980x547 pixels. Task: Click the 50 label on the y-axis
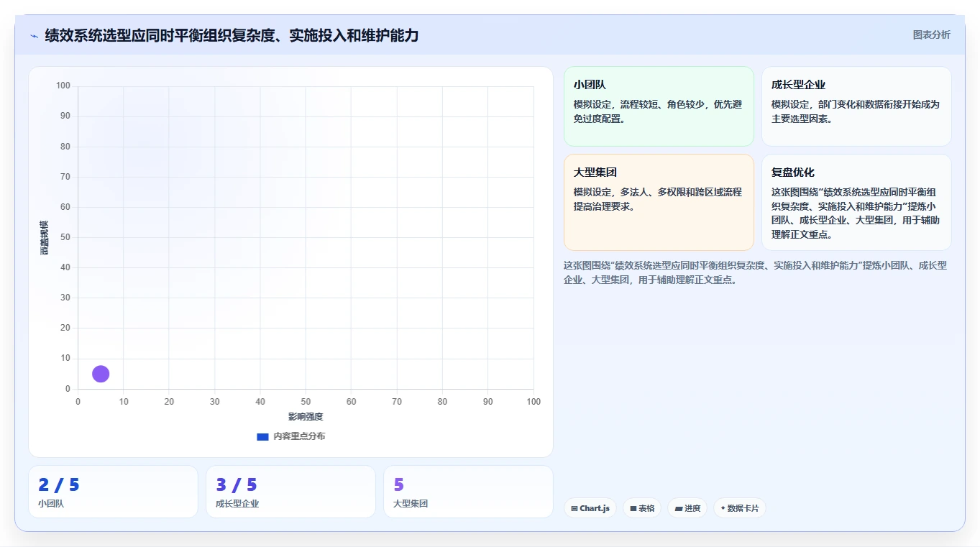pos(65,237)
